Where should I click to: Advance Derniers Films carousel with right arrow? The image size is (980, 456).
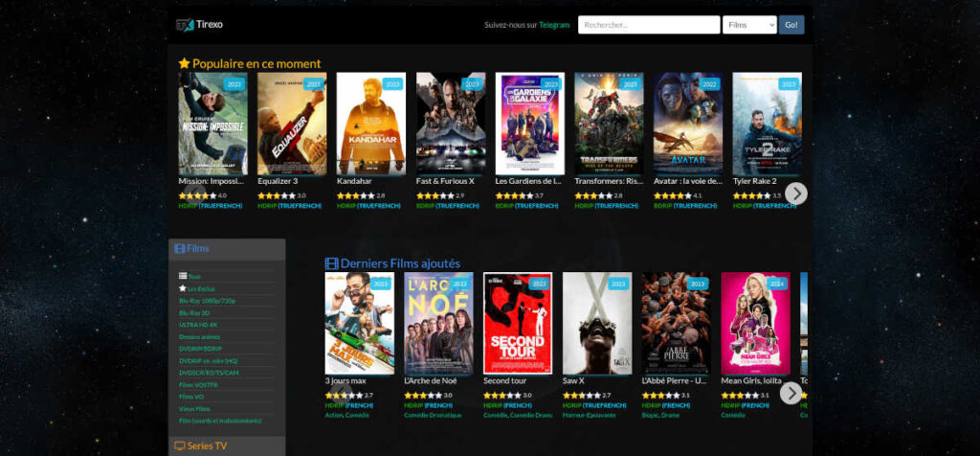coord(791,393)
